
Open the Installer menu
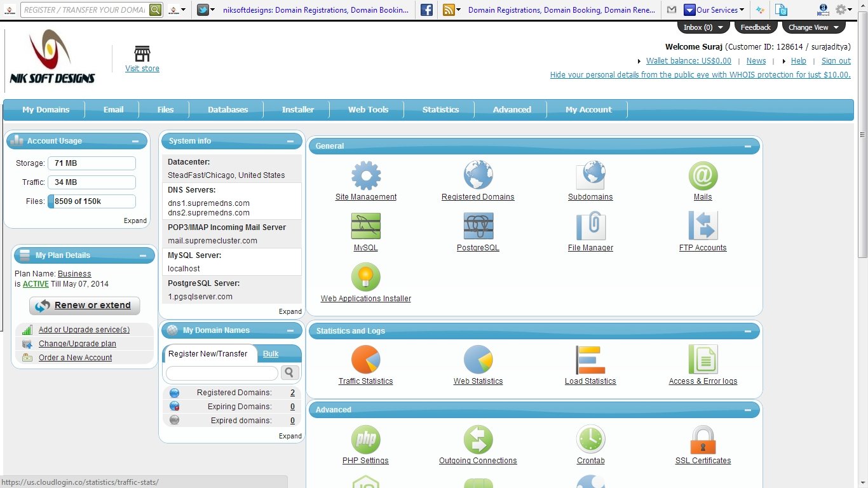pos(298,109)
